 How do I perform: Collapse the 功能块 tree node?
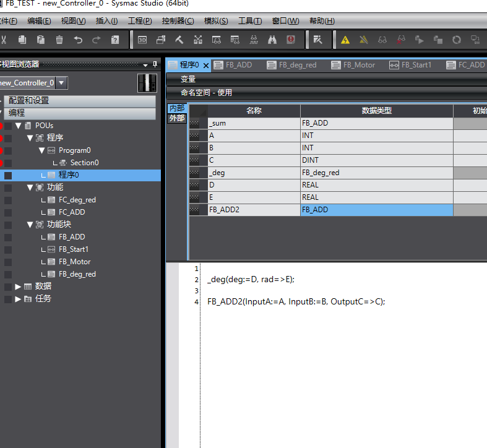coord(30,225)
